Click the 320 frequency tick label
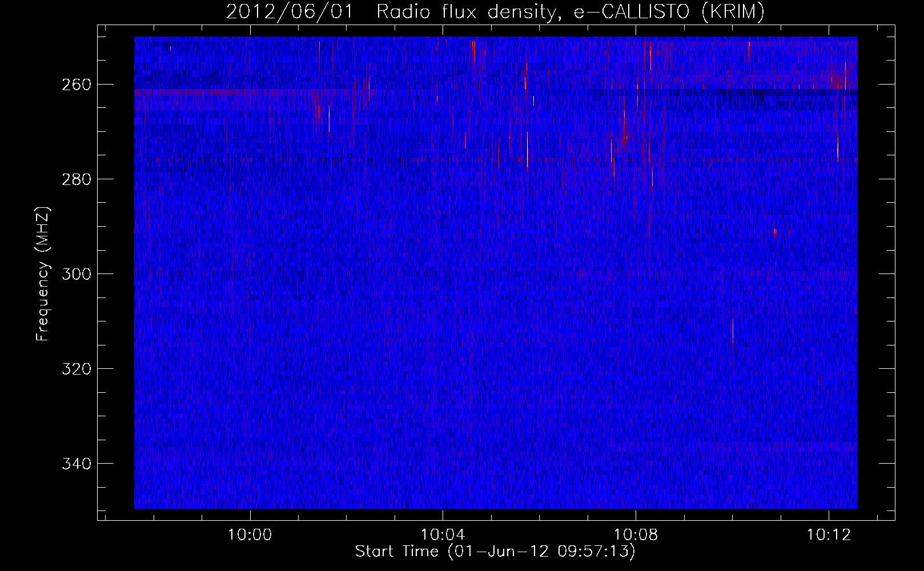Screen dimensions: 924x571 click(x=75, y=369)
